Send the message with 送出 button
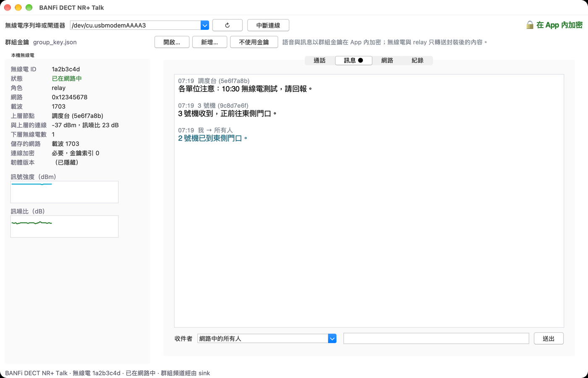 click(x=549, y=339)
